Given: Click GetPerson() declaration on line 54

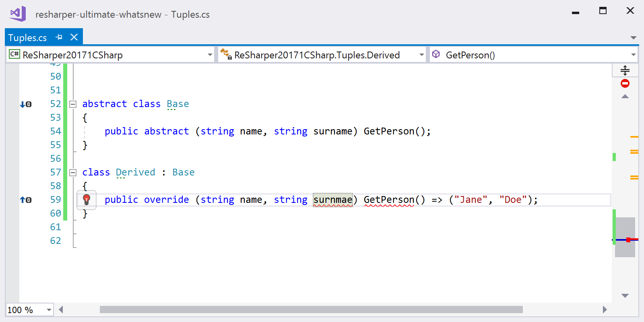Looking at the screenshot, I should tap(394, 131).
